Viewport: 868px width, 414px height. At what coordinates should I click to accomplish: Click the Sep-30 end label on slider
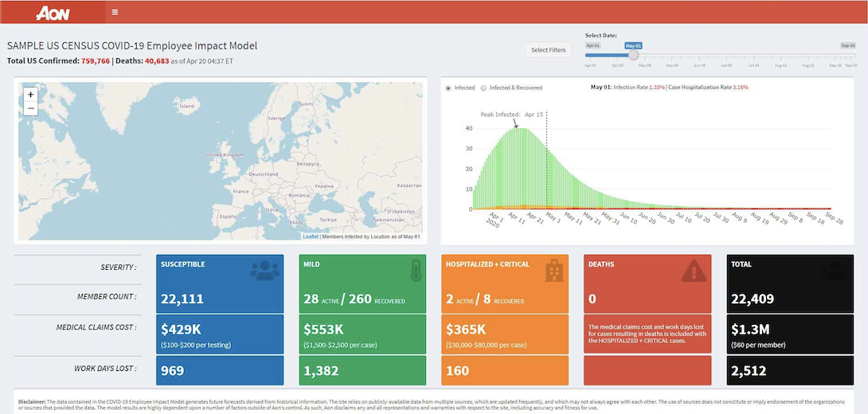click(848, 45)
